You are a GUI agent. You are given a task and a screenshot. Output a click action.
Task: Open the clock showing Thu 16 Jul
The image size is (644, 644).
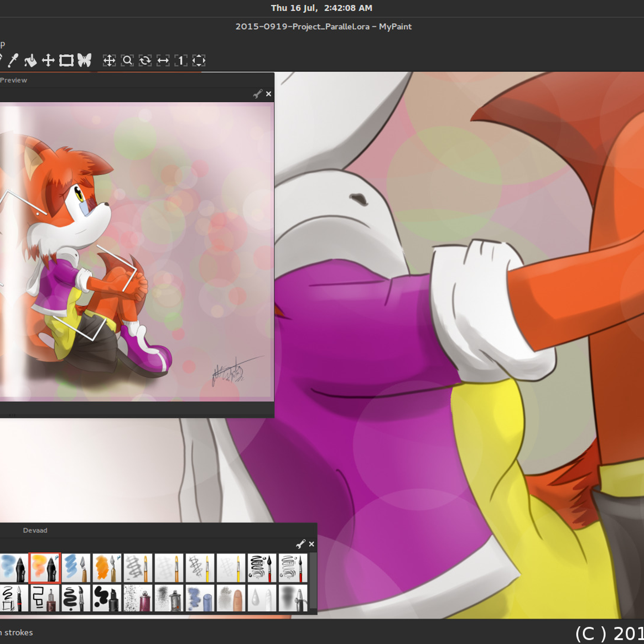point(322,8)
